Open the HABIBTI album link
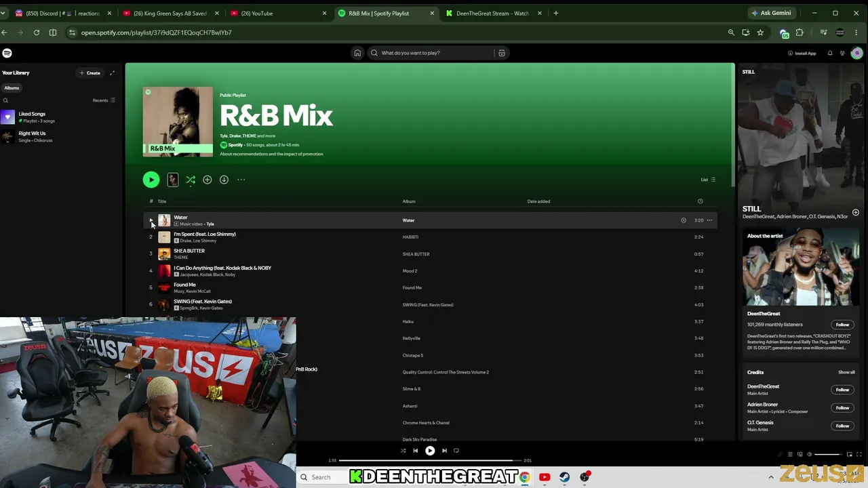Viewport: 868px width, 488px height. click(x=410, y=237)
